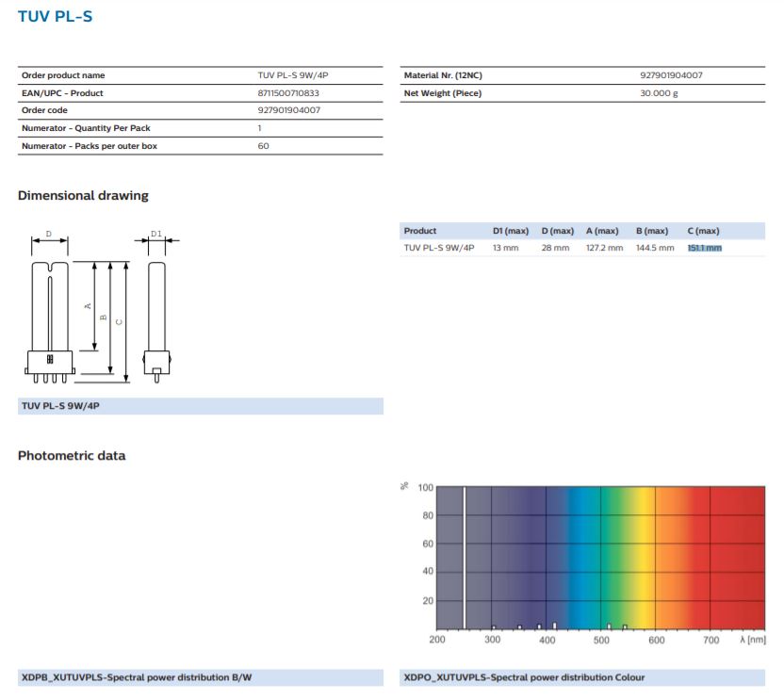The width and height of the screenshot is (784, 699).
Task: Click the 'A (max)' column header
Action: [x=602, y=231]
